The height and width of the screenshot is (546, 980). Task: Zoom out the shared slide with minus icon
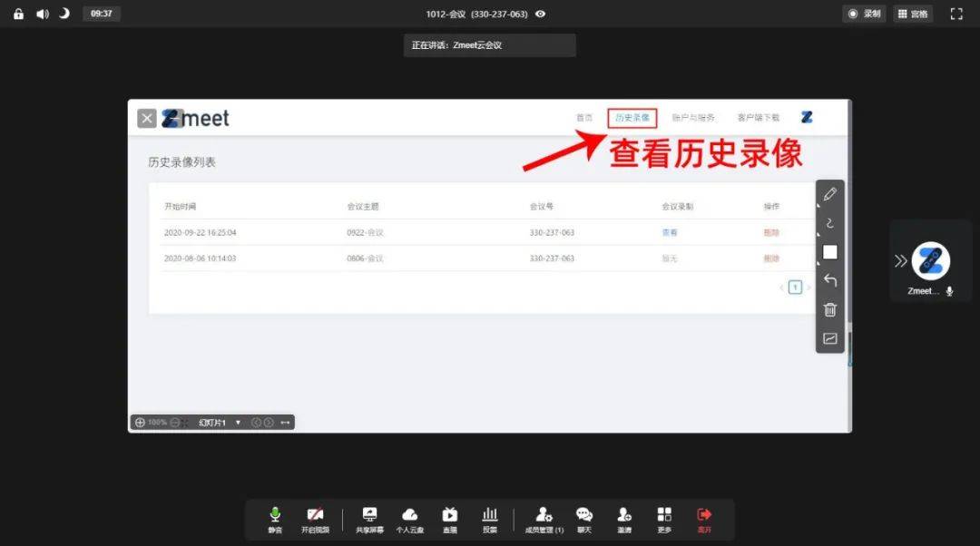175,423
